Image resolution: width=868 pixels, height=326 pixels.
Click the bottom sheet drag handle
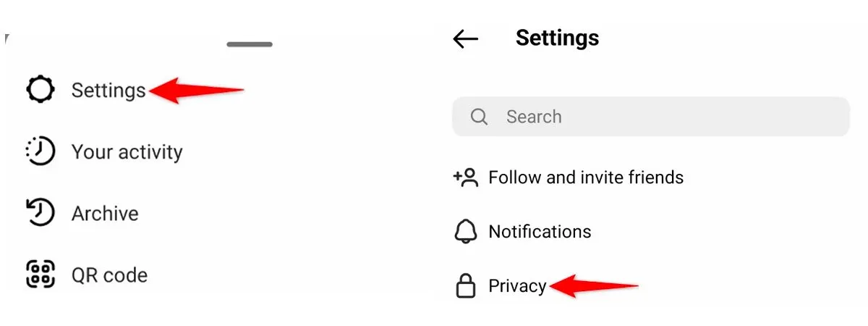[x=250, y=44]
